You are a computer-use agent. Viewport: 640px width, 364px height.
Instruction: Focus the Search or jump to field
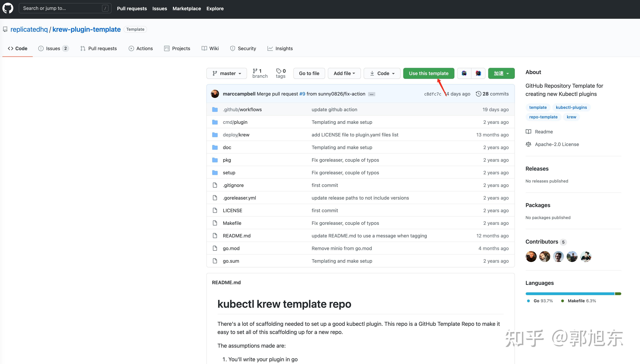coord(61,8)
